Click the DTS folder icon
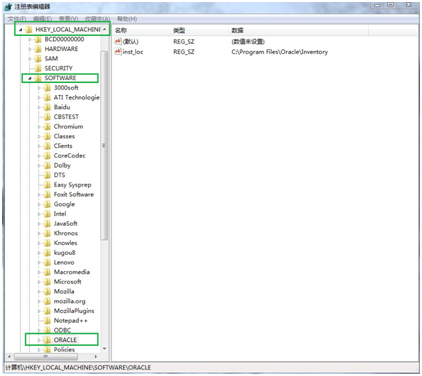 click(47, 175)
